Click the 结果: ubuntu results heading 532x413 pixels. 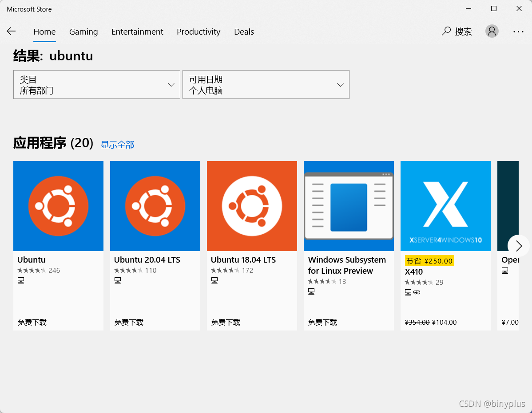point(53,56)
